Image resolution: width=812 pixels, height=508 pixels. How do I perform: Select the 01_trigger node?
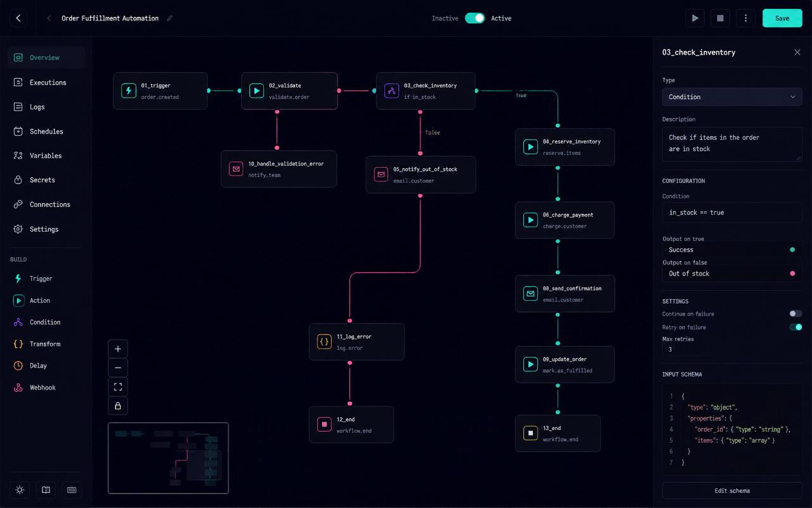[160, 91]
